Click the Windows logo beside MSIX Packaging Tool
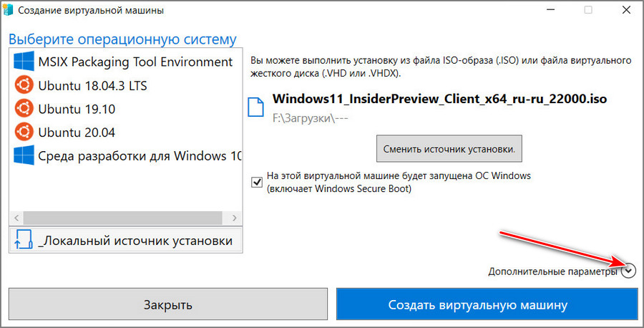Viewport: 644px width, 328px height. [24, 62]
